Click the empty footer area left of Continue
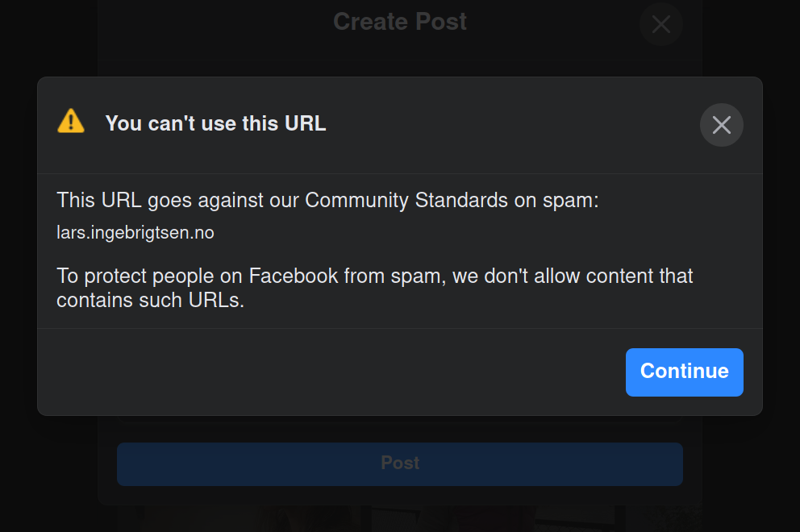 (x=331, y=372)
